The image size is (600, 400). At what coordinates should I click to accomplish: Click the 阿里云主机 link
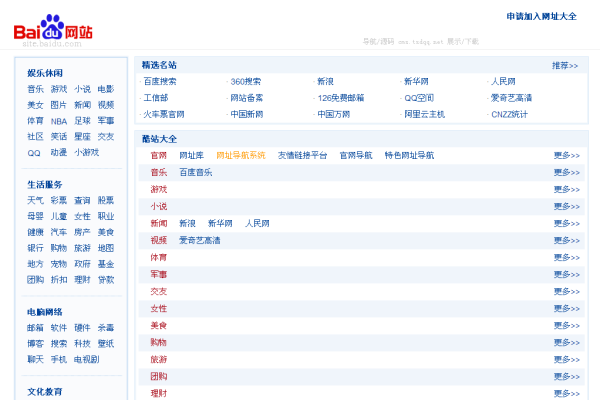coord(424,114)
